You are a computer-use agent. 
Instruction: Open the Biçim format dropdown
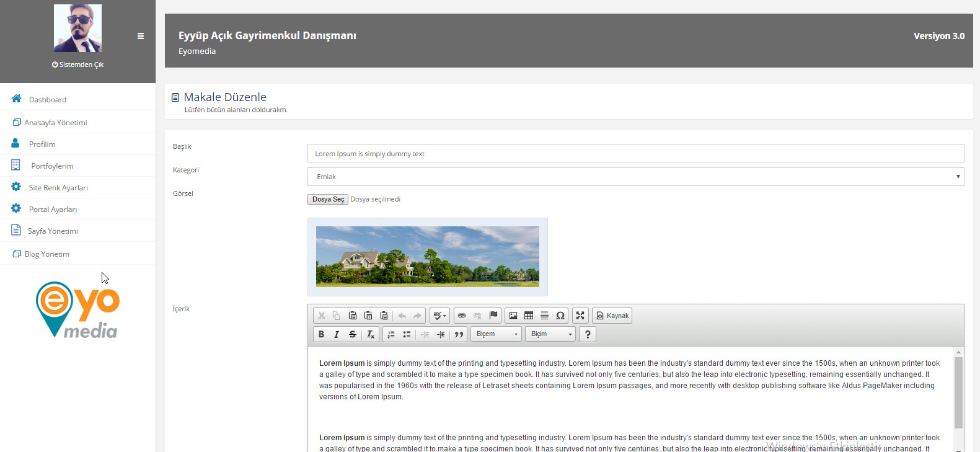[550, 334]
